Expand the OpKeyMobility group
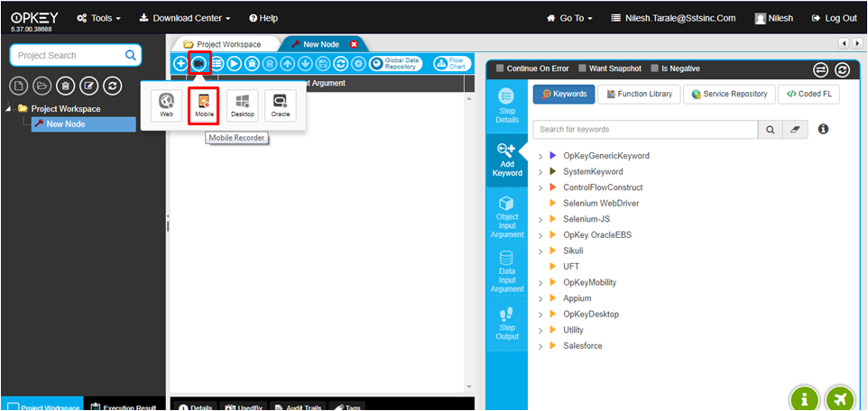 pos(540,283)
